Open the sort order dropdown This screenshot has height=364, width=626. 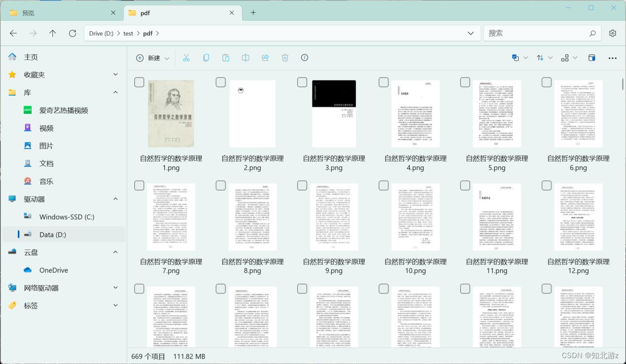[x=544, y=58]
